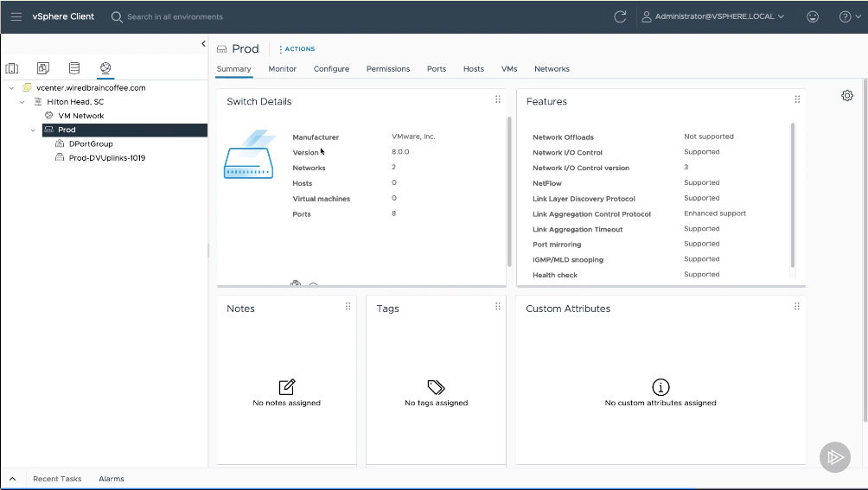The width and height of the screenshot is (868, 490).
Task: Open the settings gear on summary page
Action: point(847,96)
